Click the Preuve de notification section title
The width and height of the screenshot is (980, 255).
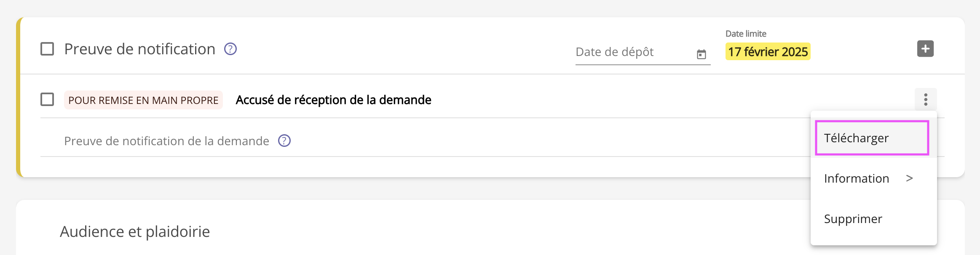click(x=139, y=49)
